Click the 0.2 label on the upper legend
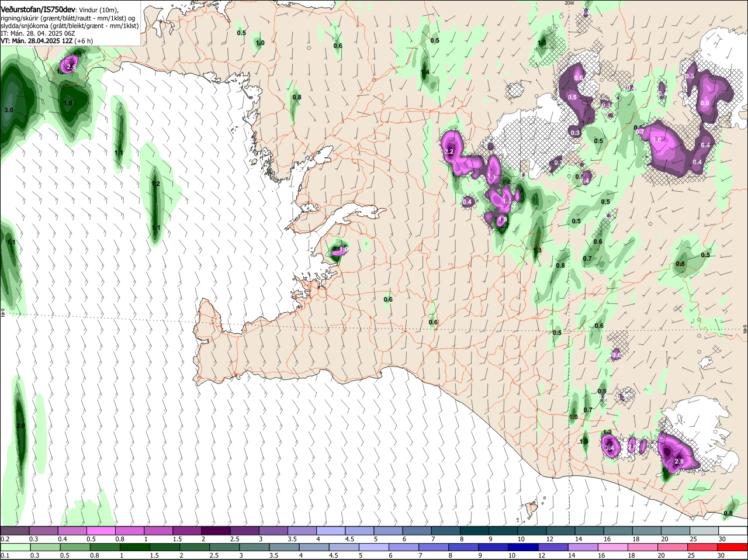Image resolution: width=748 pixels, height=560 pixels. coord(5,539)
